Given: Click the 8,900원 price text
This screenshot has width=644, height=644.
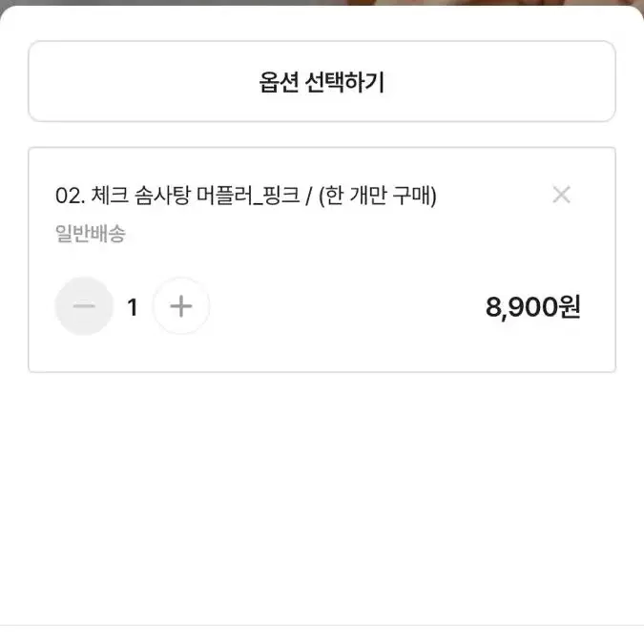Looking at the screenshot, I should [532, 307].
